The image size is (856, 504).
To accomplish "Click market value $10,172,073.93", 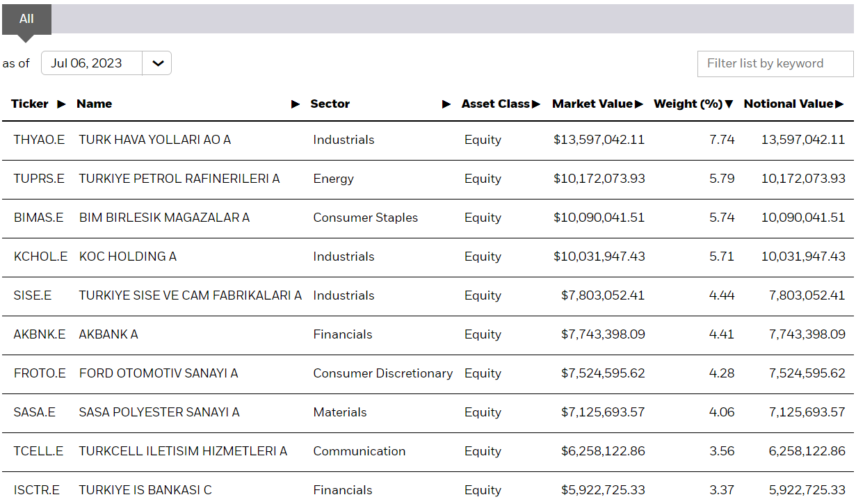I will pos(599,179).
